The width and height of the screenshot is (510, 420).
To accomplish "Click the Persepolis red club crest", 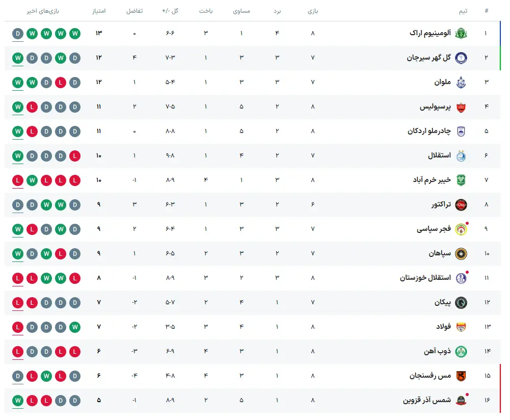I will [x=461, y=107].
